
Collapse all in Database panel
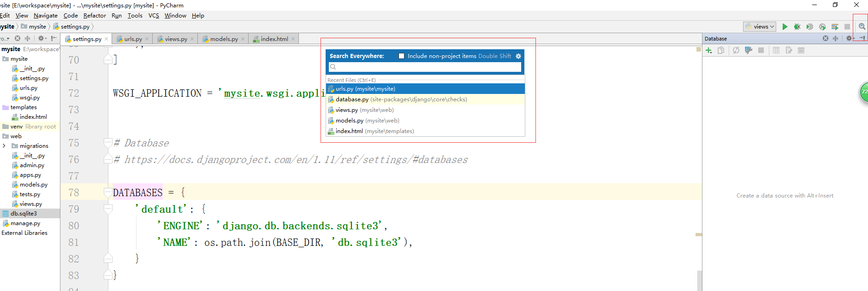(x=835, y=39)
